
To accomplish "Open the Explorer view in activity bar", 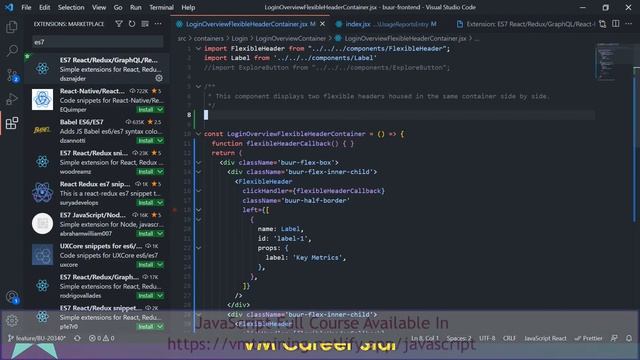I will click(12, 27).
